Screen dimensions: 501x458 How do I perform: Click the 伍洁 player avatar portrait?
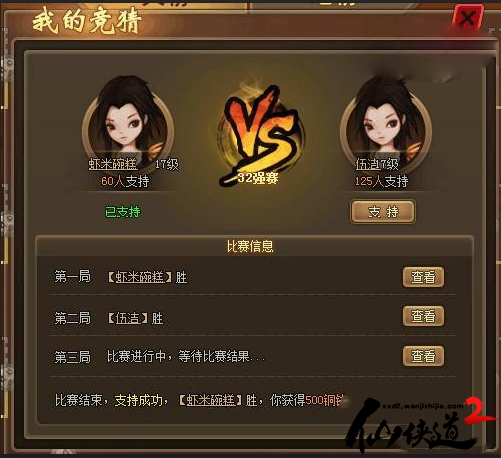[386, 121]
